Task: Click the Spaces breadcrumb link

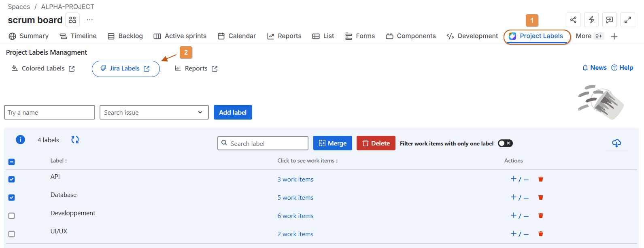Action: point(19,6)
